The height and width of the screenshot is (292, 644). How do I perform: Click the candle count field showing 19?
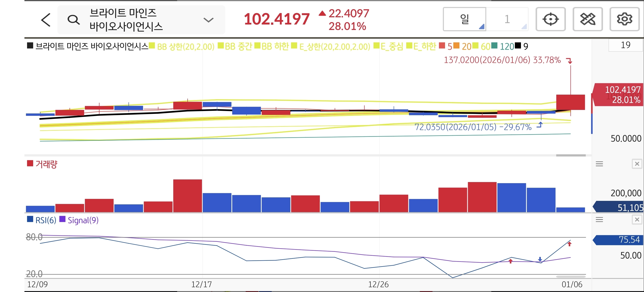625,45
